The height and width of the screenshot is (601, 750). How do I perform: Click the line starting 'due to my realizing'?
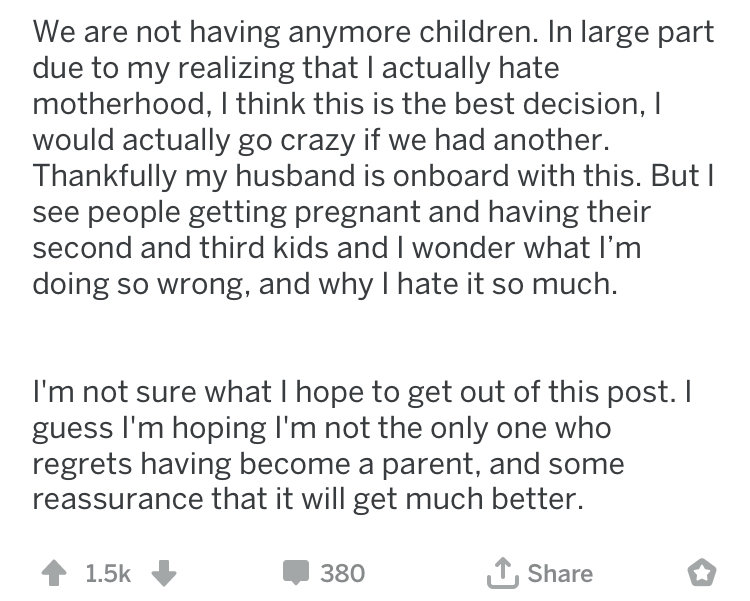click(x=296, y=68)
